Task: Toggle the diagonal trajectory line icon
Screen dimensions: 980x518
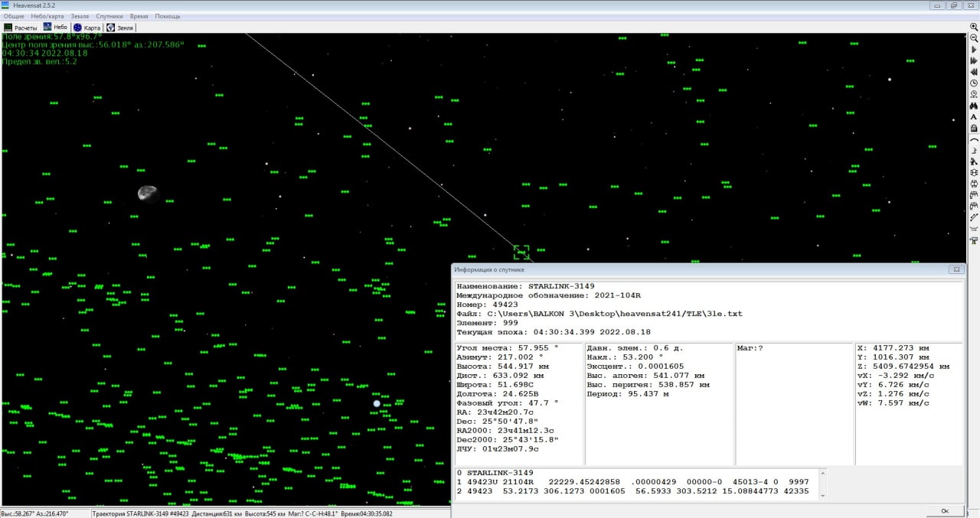Action: (x=974, y=218)
